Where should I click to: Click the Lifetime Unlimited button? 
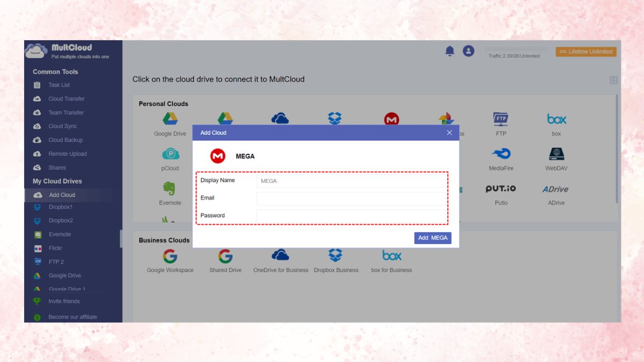586,51
